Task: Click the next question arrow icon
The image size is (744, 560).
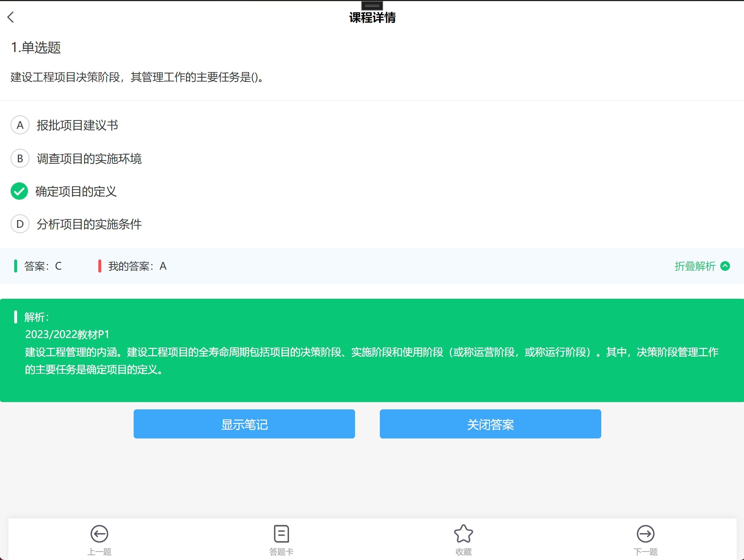Action: [645, 534]
